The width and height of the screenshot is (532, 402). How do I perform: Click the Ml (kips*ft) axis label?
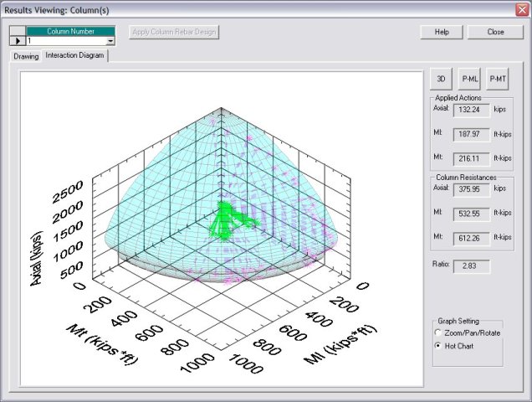(x=340, y=344)
